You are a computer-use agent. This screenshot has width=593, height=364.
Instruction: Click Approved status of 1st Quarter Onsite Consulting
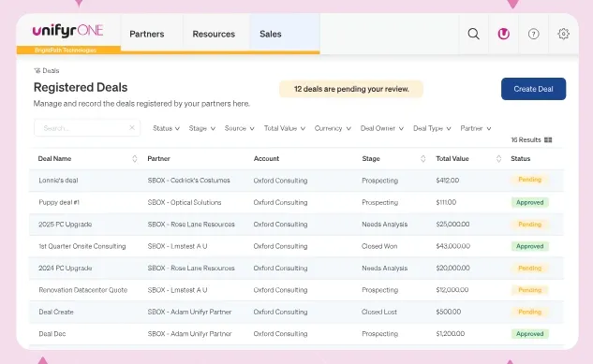click(x=530, y=246)
